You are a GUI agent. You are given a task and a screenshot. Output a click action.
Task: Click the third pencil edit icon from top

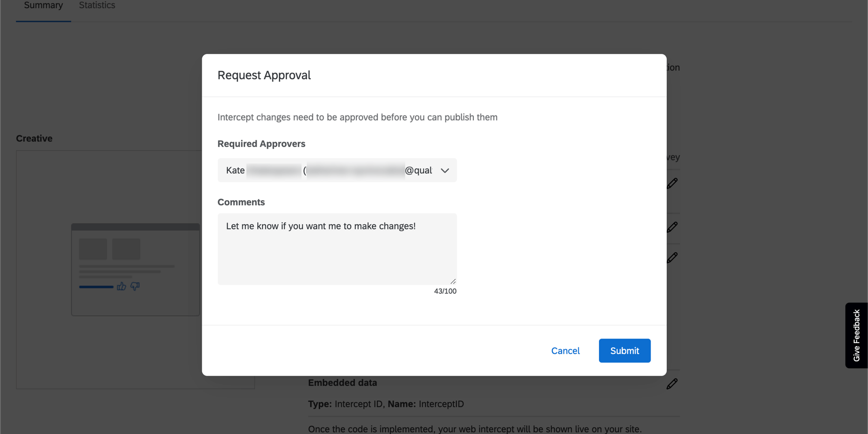672,258
